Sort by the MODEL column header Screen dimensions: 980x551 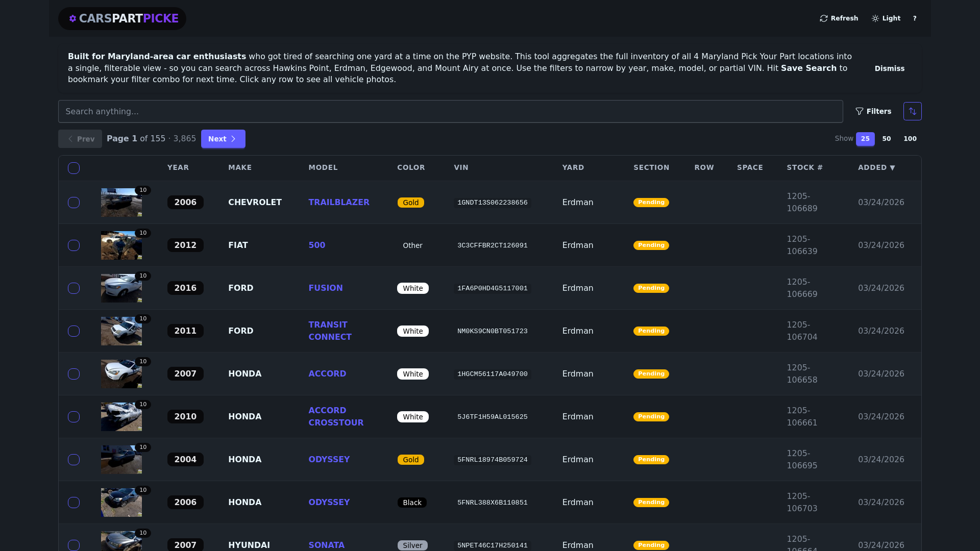[323, 167]
